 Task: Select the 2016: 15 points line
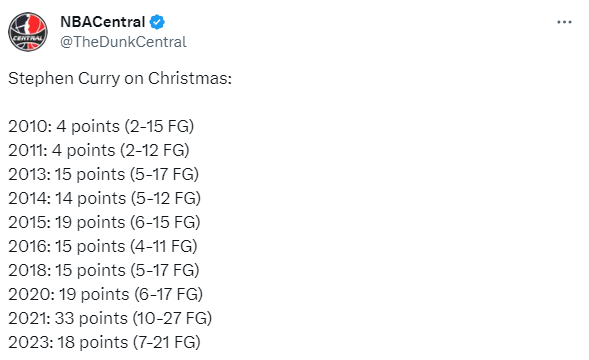(x=103, y=247)
